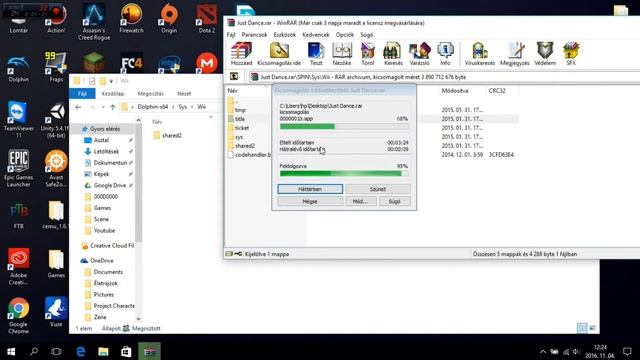Open Adobe Creative Cloud desktop icon
The width and height of the screenshot is (640, 360).
click(18, 266)
